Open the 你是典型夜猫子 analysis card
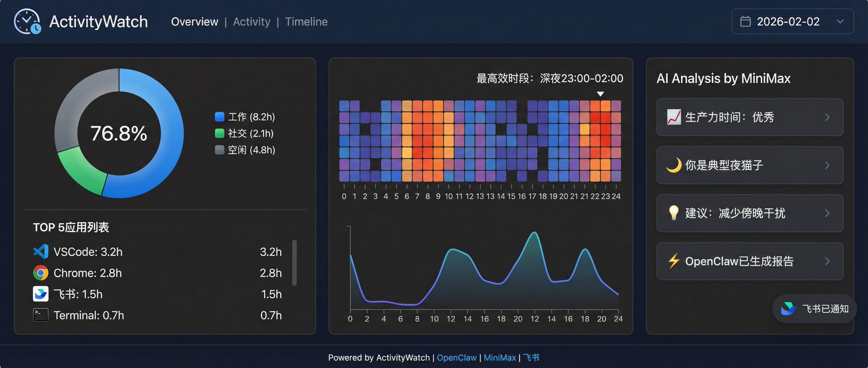 click(x=750, y=165)
